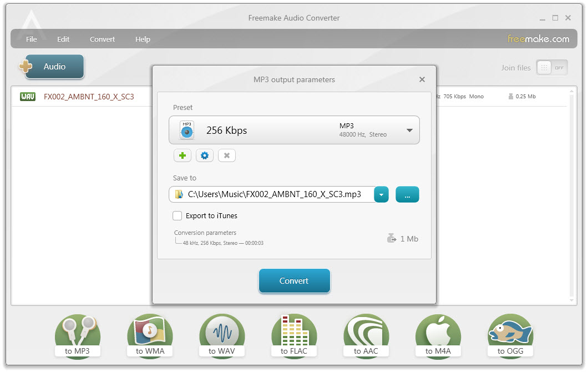Select the 'to WMA' conversion icon
The height and width of the screenshot is (372, 588).
[x=149, y=331]
